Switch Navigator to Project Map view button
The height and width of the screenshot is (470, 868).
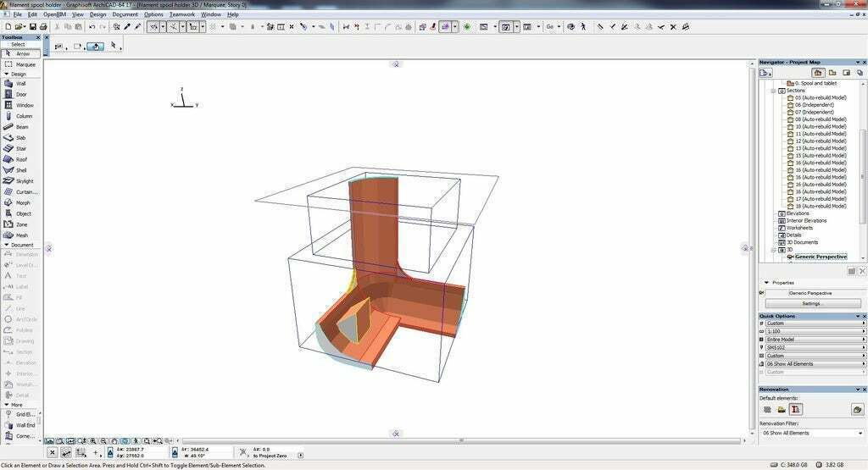click(x=818, y=73)
